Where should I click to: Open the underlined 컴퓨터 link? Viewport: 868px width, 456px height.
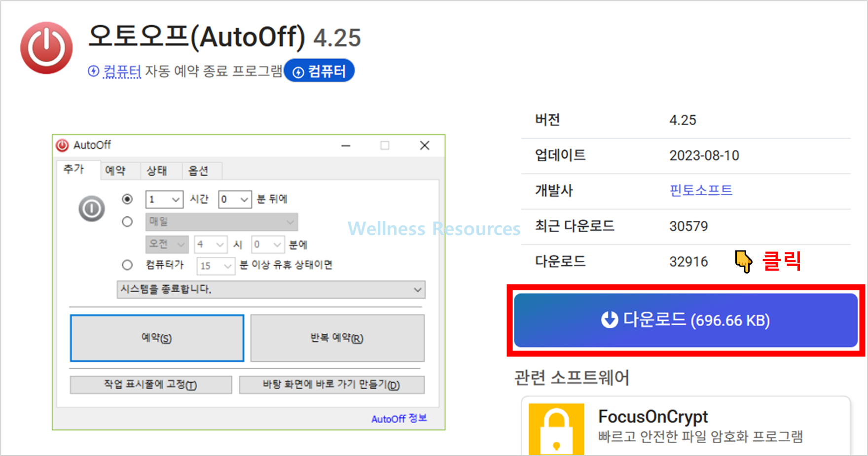[122, 71]
